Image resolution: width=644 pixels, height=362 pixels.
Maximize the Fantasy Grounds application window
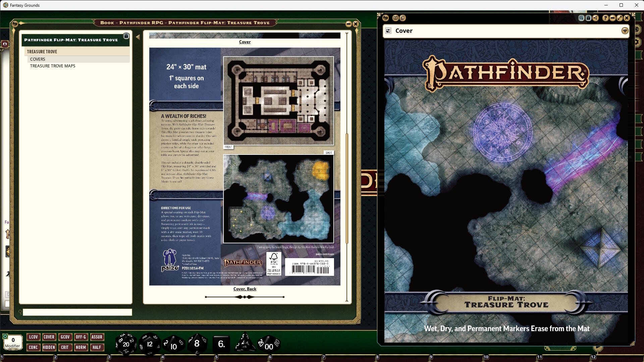click(x=621, y=5)
